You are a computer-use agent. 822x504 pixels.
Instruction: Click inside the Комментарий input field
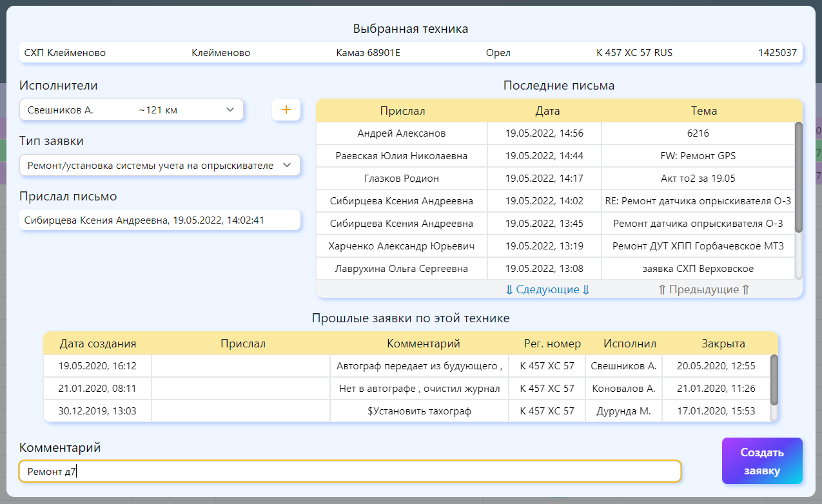pyautogui.click(x=351, y=471)
